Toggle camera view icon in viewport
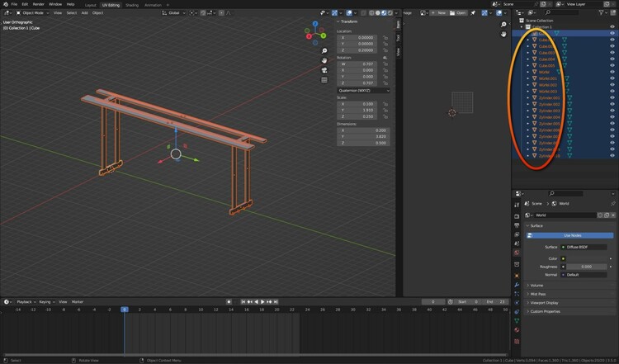619x364 pixels. pos(324,70)
